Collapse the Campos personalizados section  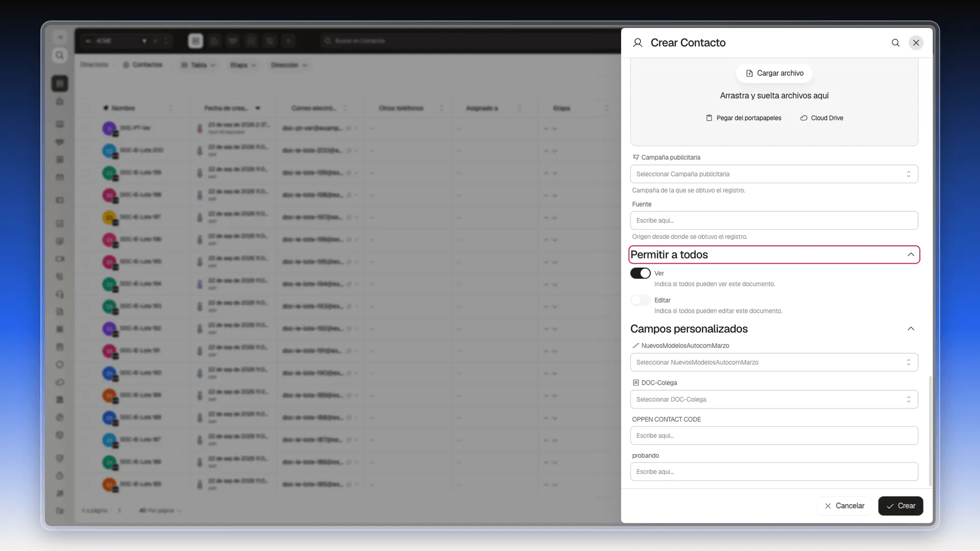coord(911,329)
